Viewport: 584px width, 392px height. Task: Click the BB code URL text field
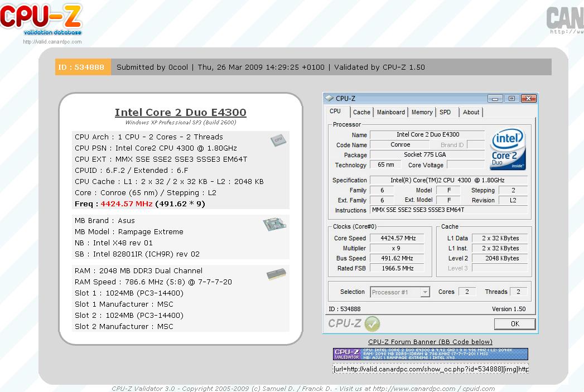pyautogui.click(x=431, y=369)
